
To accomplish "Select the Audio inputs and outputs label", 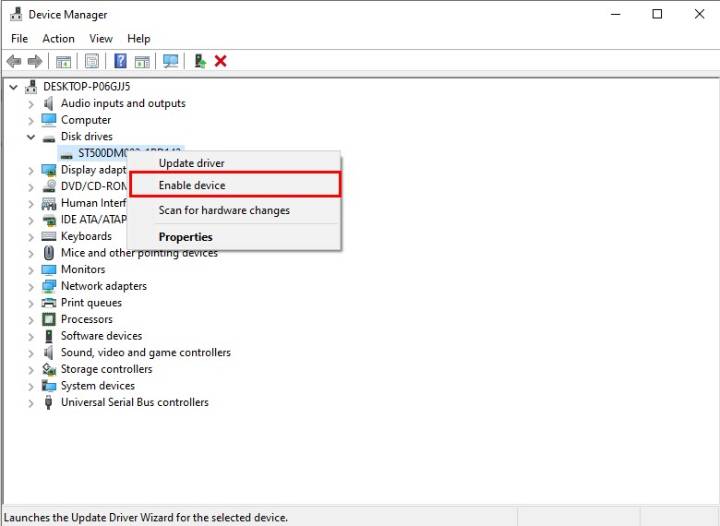I will pos(123,103).
